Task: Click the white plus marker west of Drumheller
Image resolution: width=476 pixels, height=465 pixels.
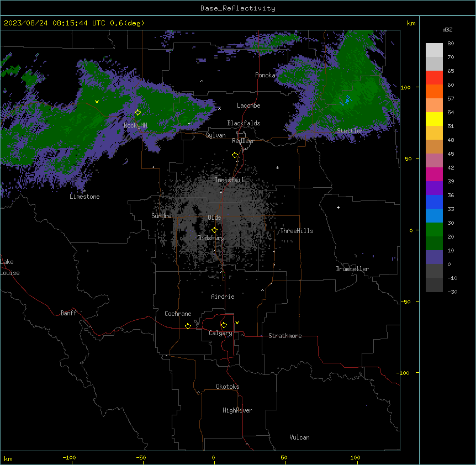Action: tap(338, 207)
